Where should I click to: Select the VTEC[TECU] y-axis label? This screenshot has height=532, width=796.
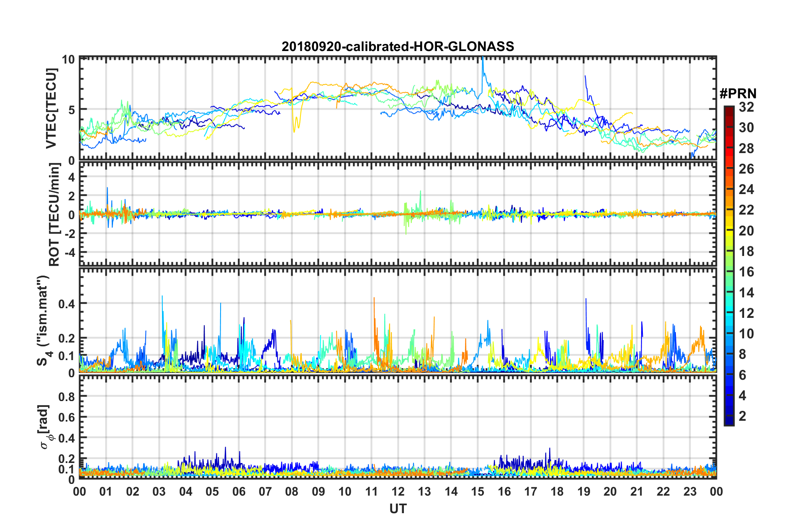pos(51,108)
